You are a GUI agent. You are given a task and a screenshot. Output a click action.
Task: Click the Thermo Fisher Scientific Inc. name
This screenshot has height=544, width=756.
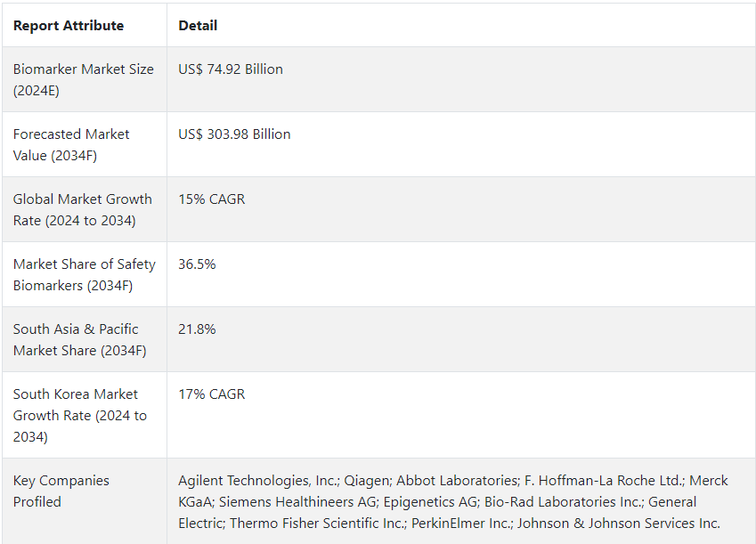click(316, 524)
